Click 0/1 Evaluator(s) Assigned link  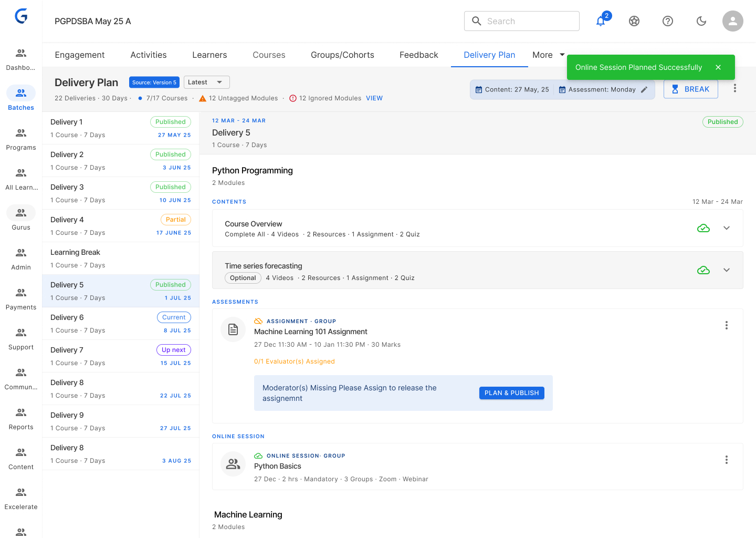click(x=295, y=361)
